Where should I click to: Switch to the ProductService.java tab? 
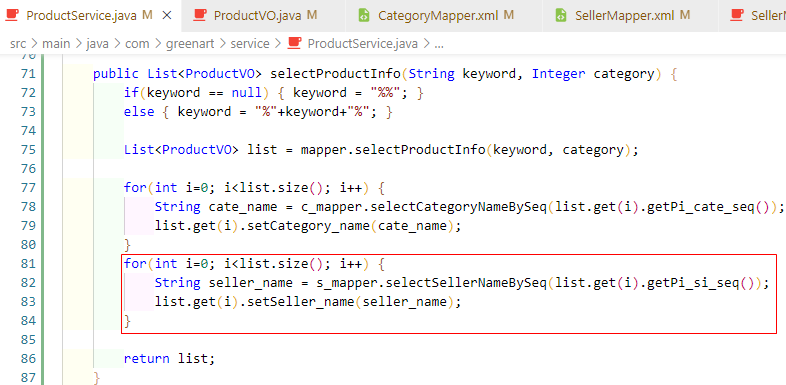[x=90, y=16]
